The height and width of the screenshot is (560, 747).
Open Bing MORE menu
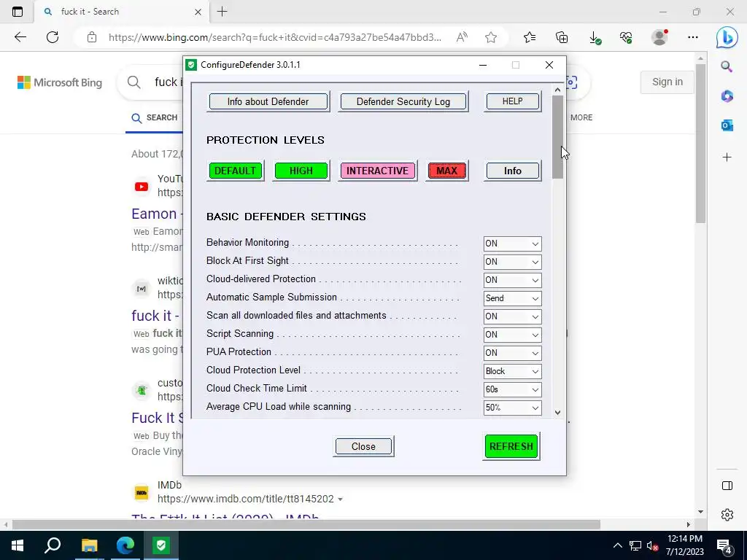tap(581, 117)
